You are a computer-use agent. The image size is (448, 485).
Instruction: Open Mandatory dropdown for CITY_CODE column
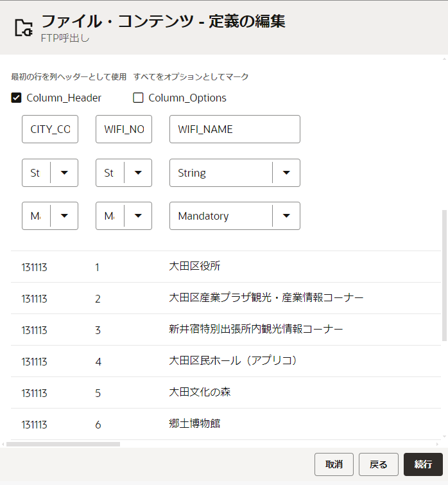click(64, 216)
